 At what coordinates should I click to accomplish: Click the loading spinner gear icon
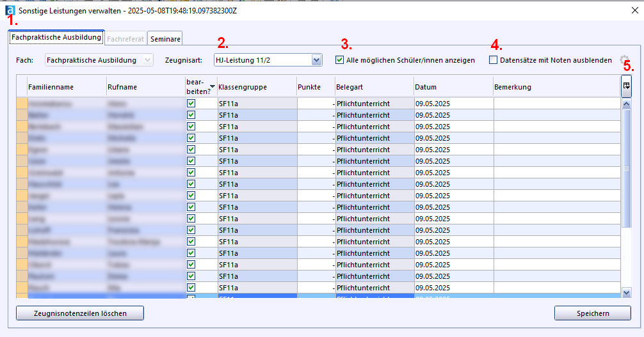pyautogui.click(x=625, y=60)
